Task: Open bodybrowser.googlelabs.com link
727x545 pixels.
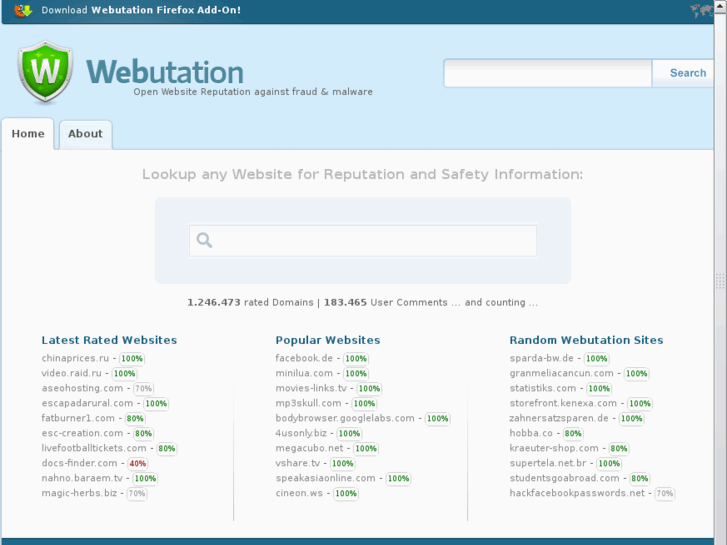Action: [x=345, y=418]
